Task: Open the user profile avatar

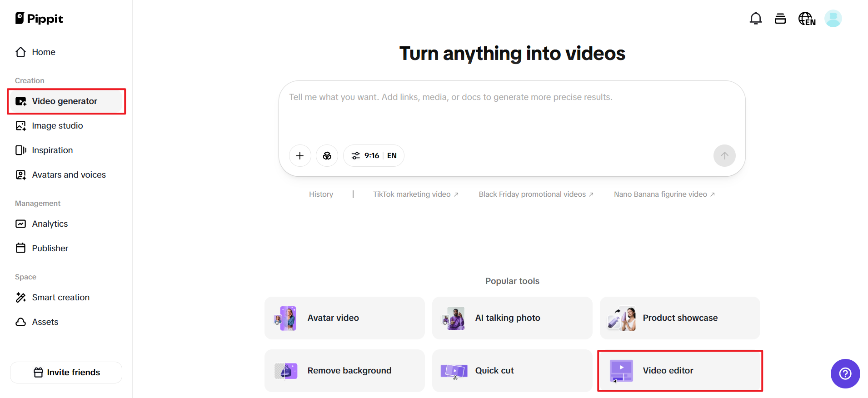Action: click(x=833, y=19)
